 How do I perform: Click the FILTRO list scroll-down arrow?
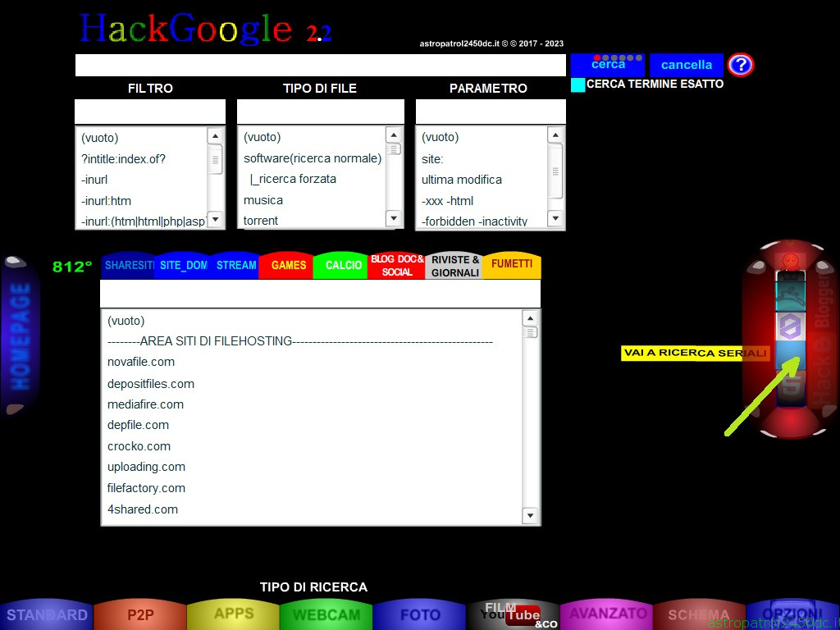216,218
